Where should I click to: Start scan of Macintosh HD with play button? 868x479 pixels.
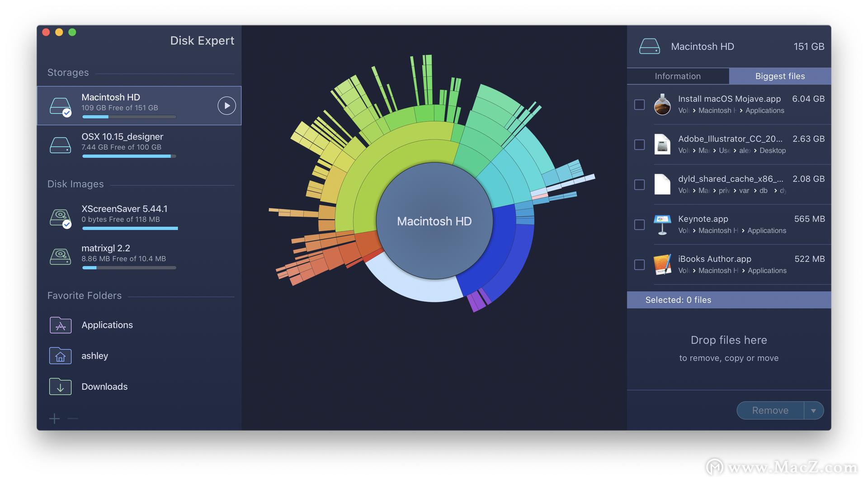pyautogui.click(x=226, y=106)
